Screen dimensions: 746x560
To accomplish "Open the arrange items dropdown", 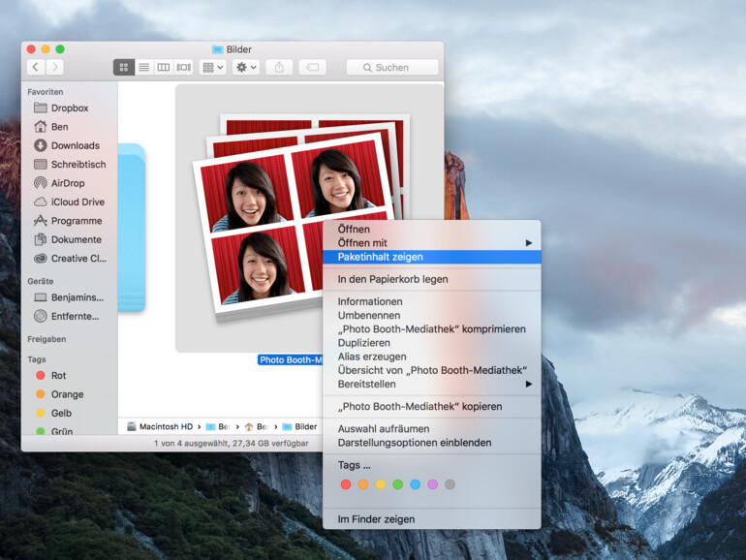I will point(213,67).
